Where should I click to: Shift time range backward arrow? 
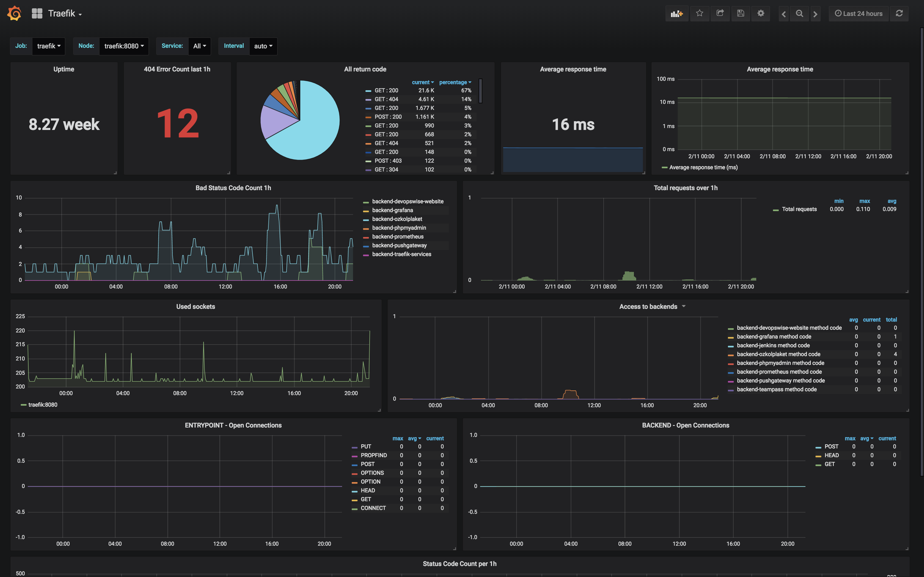click(783, 14)
